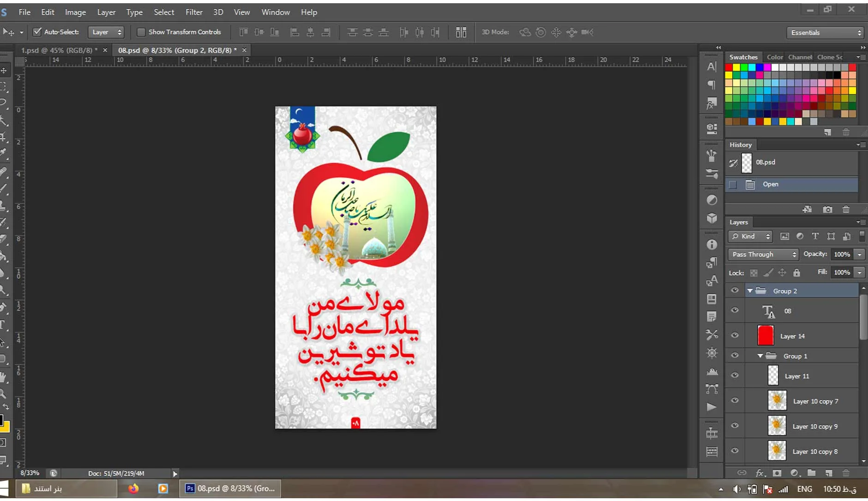Create new group folder icon in Layers

click(811, 473)
